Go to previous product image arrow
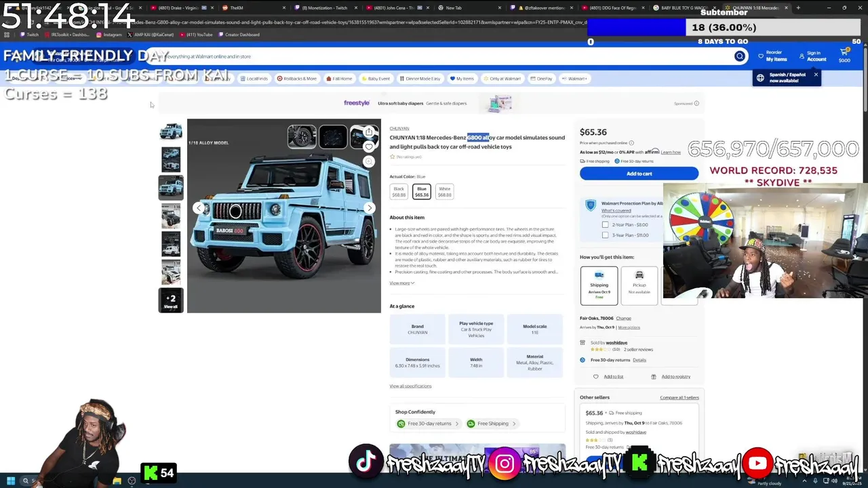The height and width of the screenshot is (488, 868). pos(199,208)
